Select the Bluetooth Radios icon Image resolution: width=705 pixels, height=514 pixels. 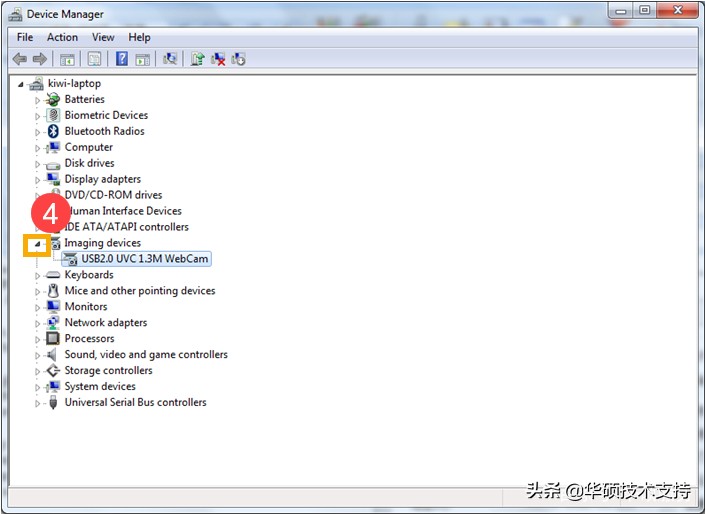pyautogui.click(x=53, y=131)
